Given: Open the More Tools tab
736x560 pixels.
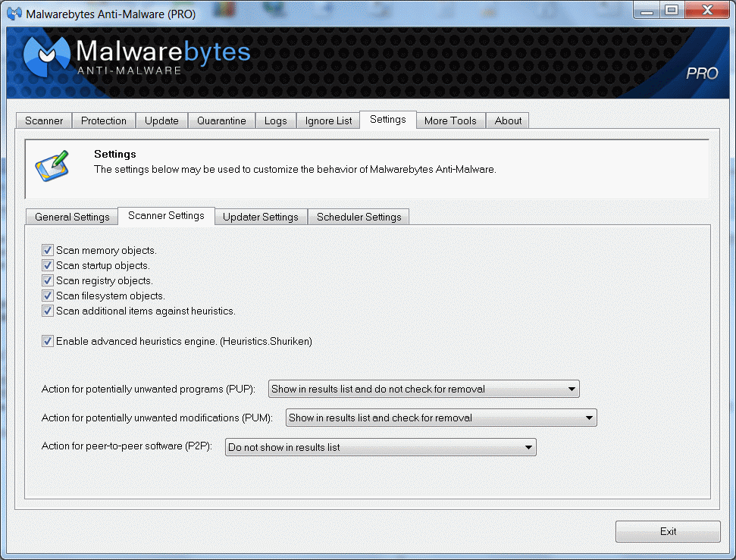Looking at the screenshot, I should click(x=450, y=120).
